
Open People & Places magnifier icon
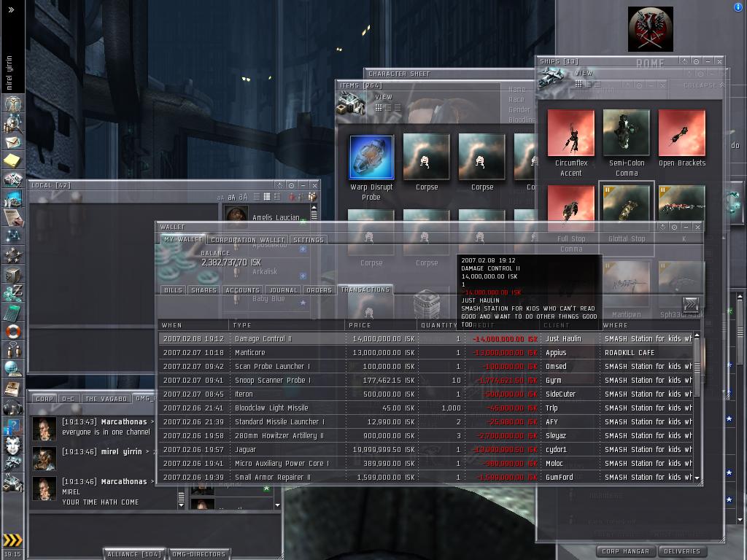tap(13, 122)
